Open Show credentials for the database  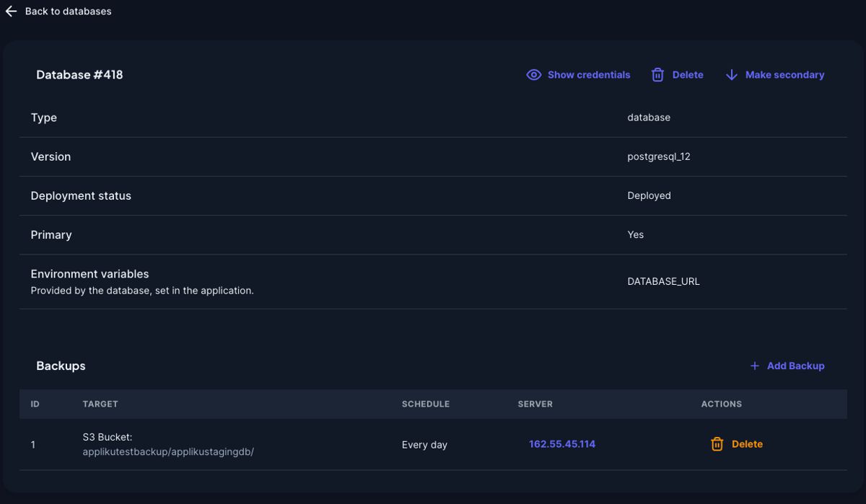tap(588, 74)
